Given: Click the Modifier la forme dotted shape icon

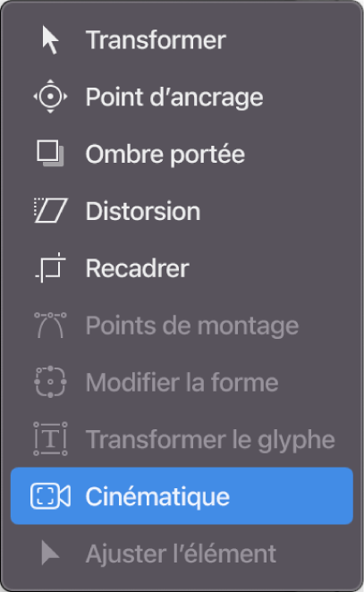Looking at the screenshot, I should point(50,382).
